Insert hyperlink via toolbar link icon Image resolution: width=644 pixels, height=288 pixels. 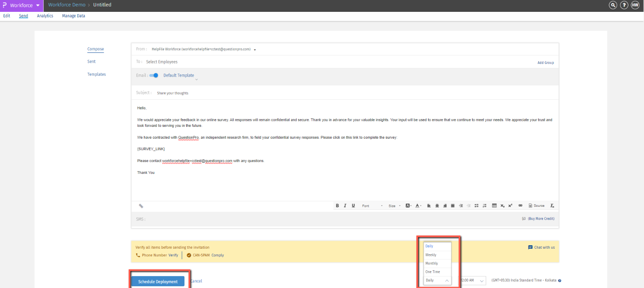click(520, 206)
